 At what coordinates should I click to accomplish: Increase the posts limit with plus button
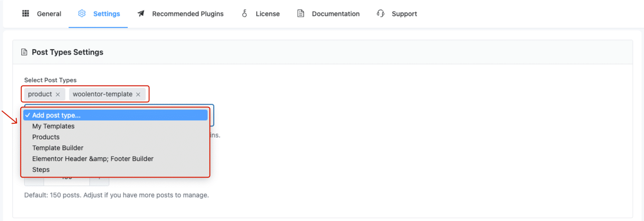pyautogui.click(x=100, y=181)
